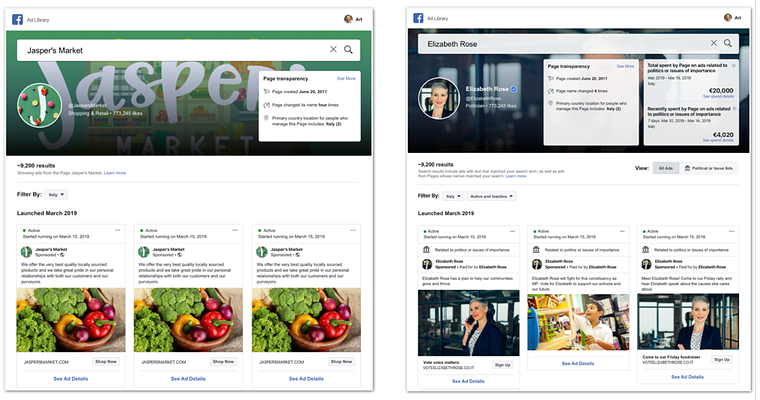Screen dimensions: 760x400
Task: Open 'See Ad Details' on the 'has a plan' ad
Action: click(x=468, y=382)
